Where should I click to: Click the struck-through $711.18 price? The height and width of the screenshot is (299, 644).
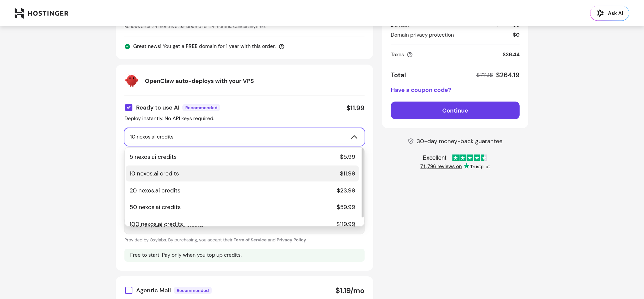pos(485,75)
